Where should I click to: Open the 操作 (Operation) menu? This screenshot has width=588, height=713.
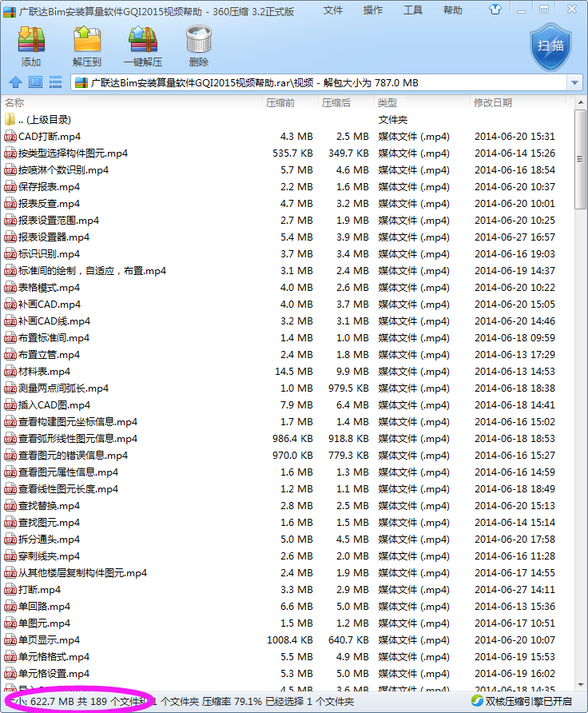pyautogui.click(x=372, y=10)
